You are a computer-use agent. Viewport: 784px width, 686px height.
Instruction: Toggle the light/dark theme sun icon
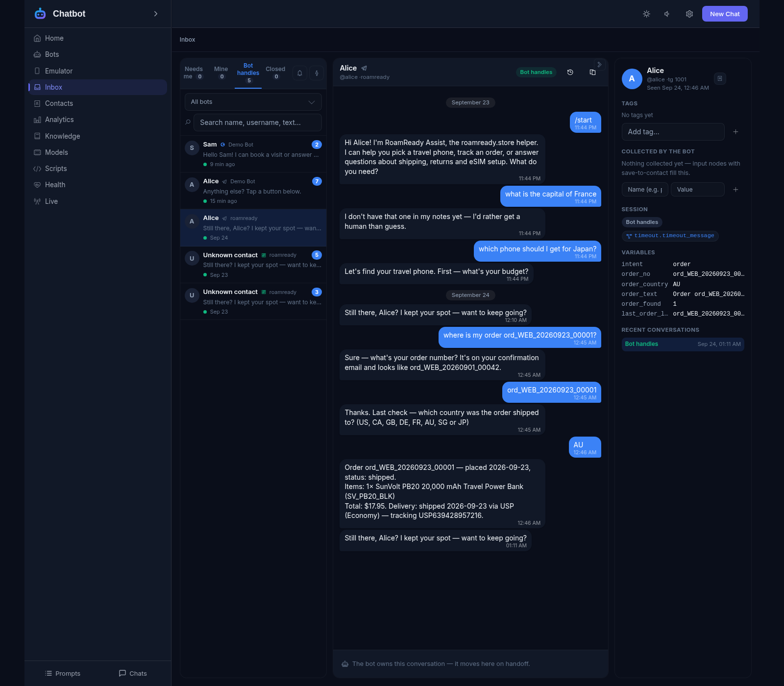[x=646, y=14]
